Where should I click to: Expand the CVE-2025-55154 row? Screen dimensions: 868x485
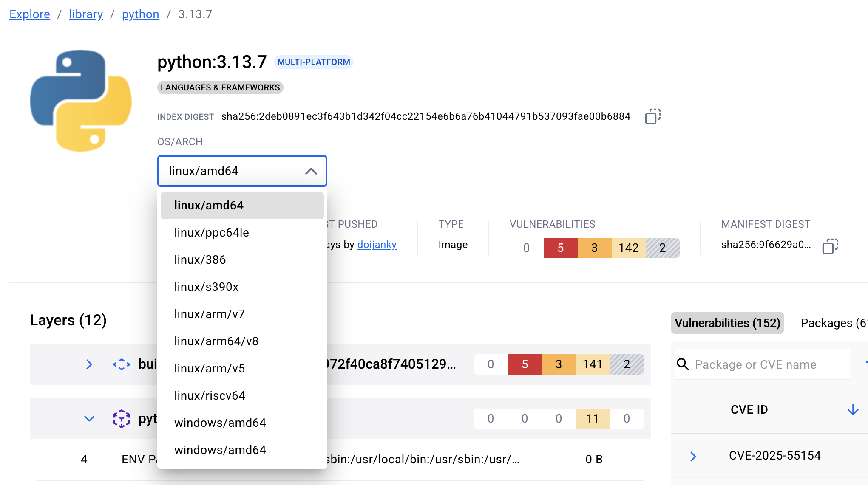click(x=693, y=456)
